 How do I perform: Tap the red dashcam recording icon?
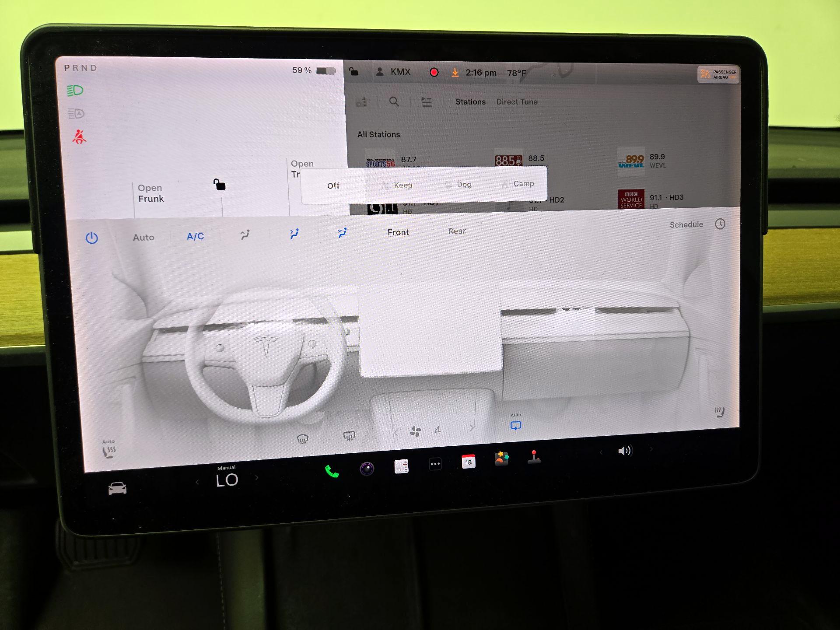[434, 73]
